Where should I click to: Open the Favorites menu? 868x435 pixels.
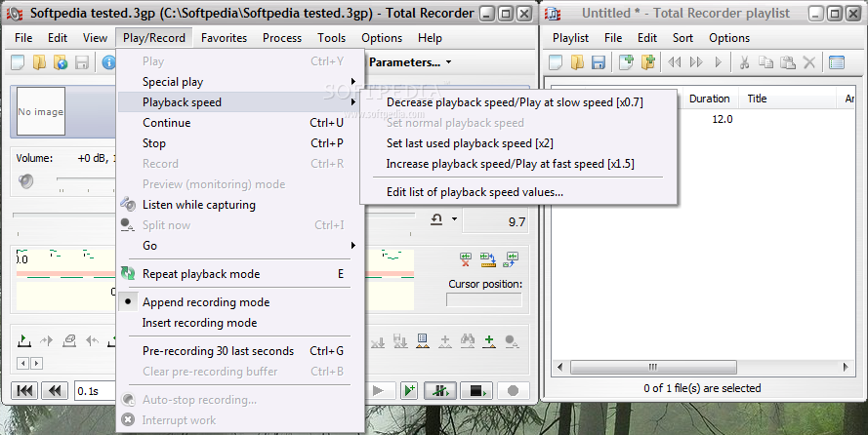click(x=224, y=38)
